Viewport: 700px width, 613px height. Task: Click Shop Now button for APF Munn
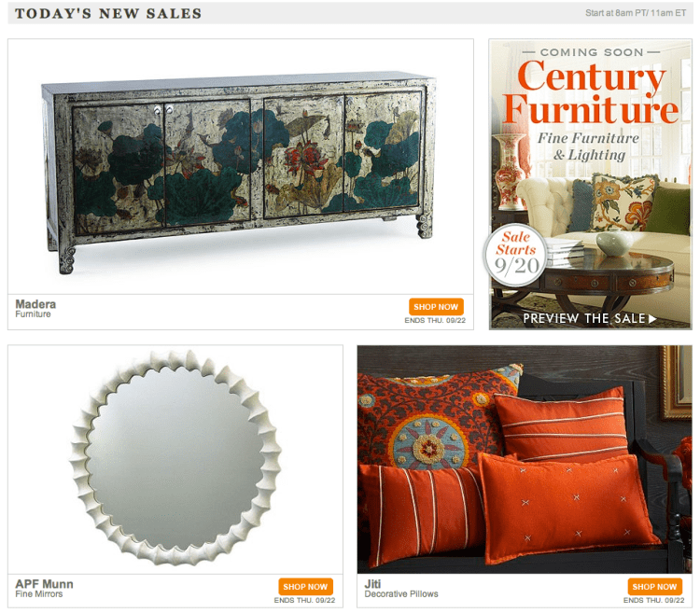(305, 587)
